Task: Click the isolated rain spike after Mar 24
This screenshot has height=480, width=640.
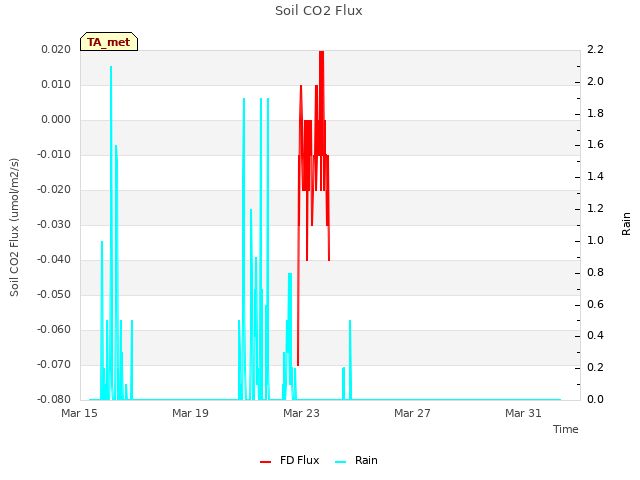Action: (x=350, y=359)
